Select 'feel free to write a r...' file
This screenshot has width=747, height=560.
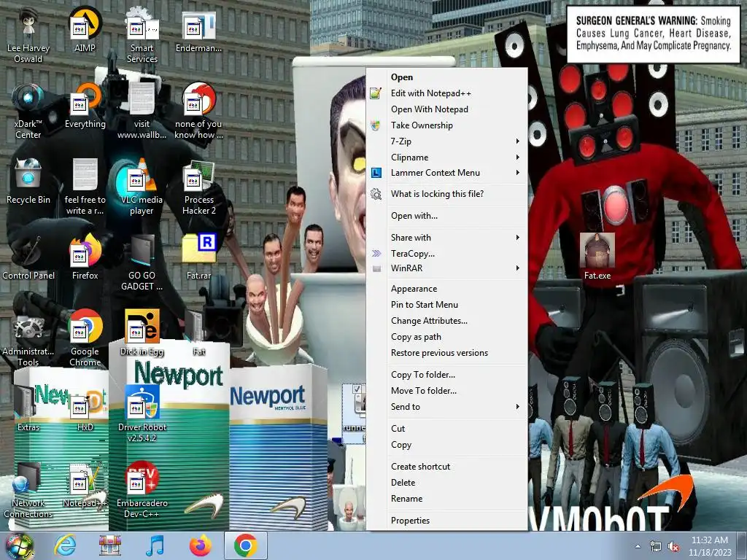coord(85,187)
